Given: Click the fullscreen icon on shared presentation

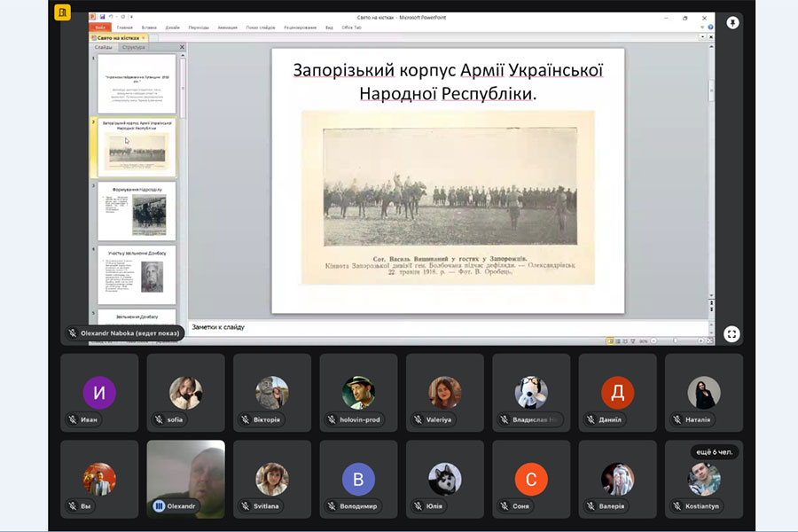Looking at the screenshot, I should point(731,333).
